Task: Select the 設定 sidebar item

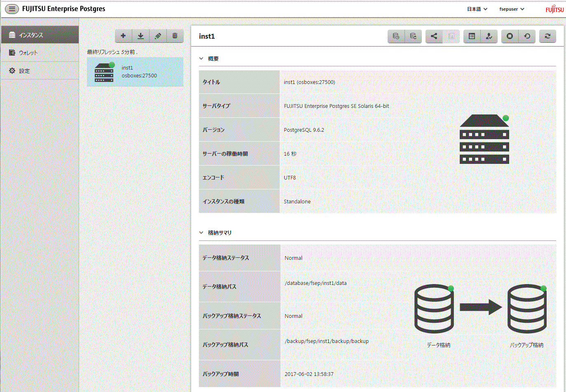Action: pyautogui.click(x=40, y=71)
